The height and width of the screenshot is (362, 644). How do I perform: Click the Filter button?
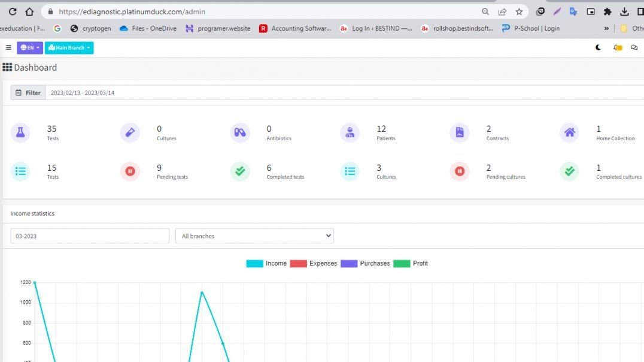28,92
